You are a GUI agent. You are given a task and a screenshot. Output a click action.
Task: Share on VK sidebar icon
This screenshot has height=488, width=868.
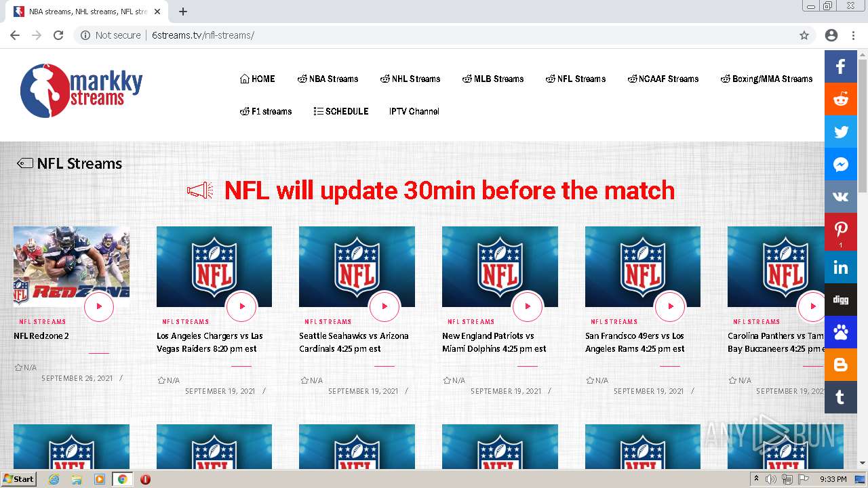[841, 197]
